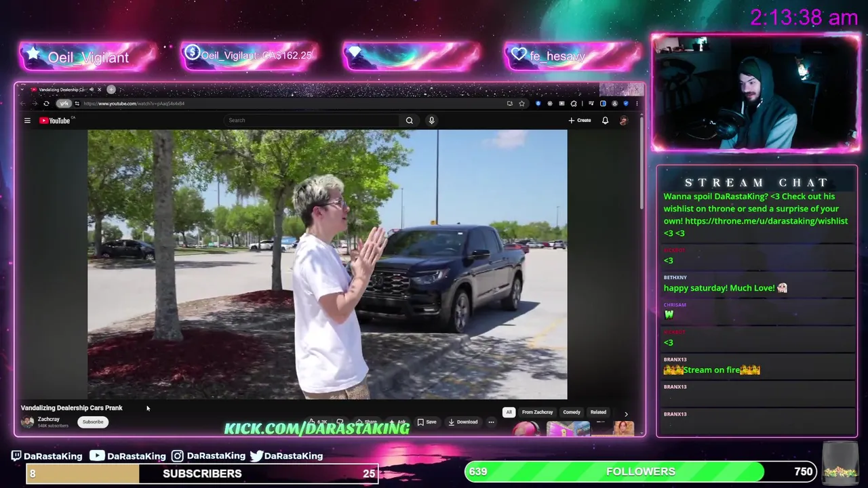Open the YouTube account avatar menu
Image resolution: width=868 pixels, height=488 pixels.
(x=624, y=121)
